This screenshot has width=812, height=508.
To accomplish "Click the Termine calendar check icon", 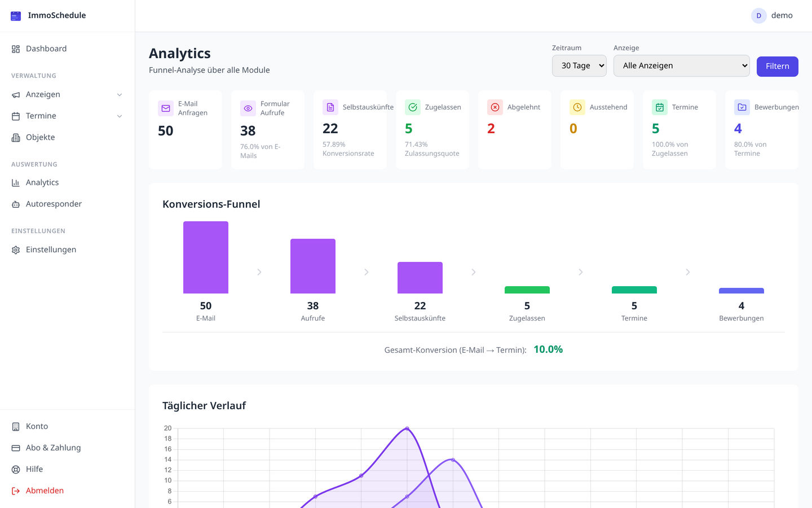I will pos(659,107).
